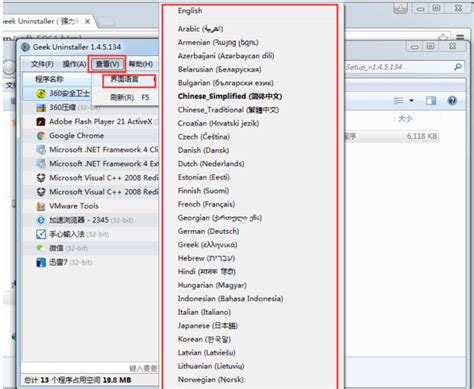The height and width of the screenshot is (389, 474).
Task: Click the Adobe Flash Player icon
Action: [x=41, y=122]
